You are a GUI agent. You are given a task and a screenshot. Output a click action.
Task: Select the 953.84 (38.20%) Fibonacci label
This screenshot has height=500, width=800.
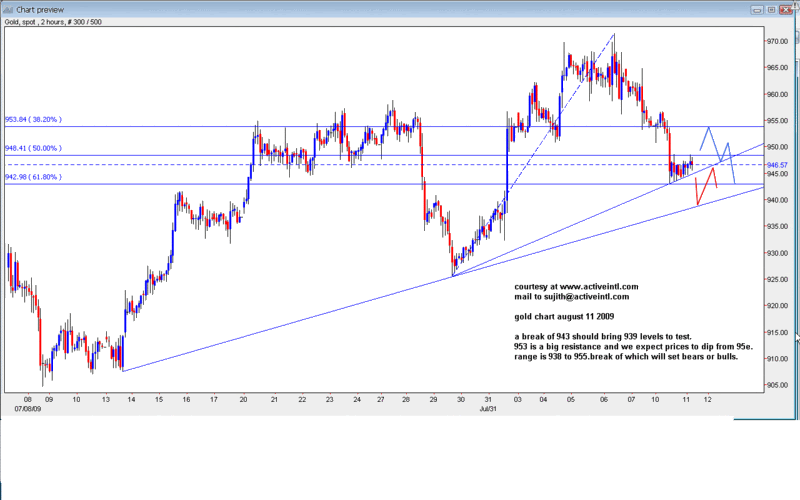[x=33, y=120]
